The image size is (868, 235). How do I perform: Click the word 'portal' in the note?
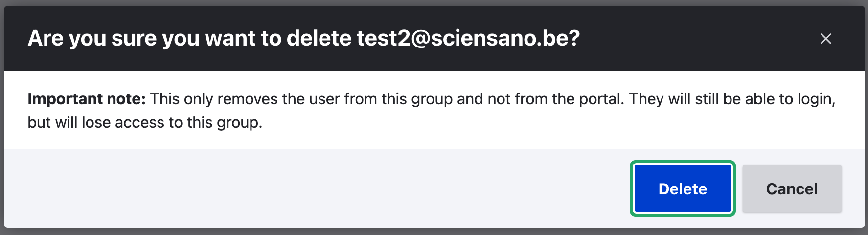click(601, 99)
